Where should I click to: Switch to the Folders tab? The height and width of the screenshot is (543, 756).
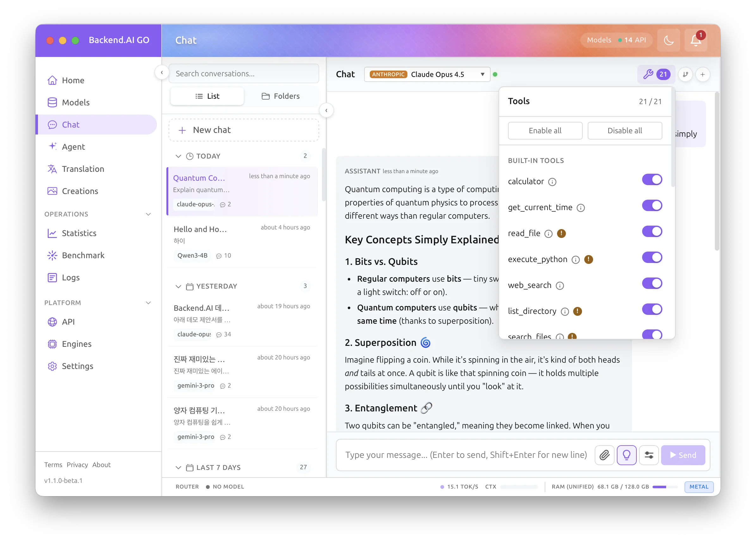click(x=281, y=96)
